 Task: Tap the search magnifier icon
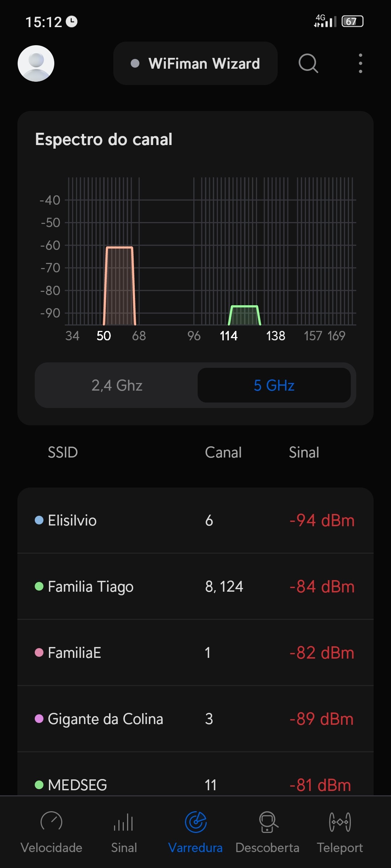(308, 63)
